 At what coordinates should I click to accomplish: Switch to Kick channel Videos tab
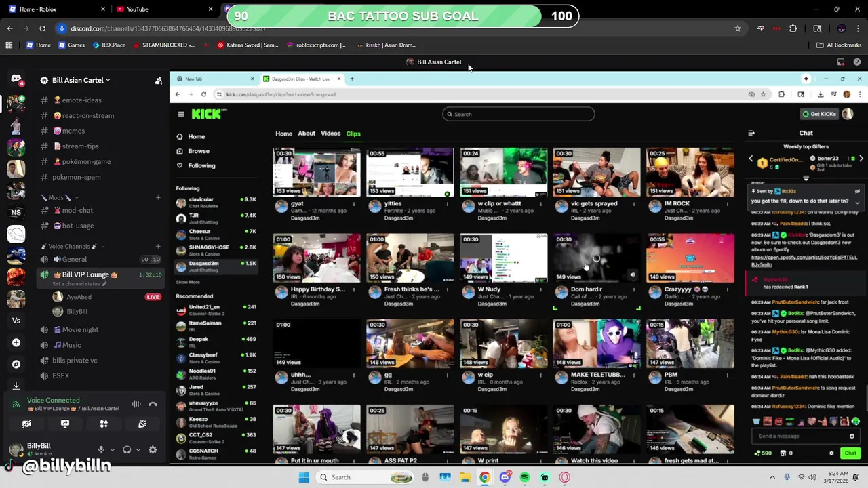[330, 134]
